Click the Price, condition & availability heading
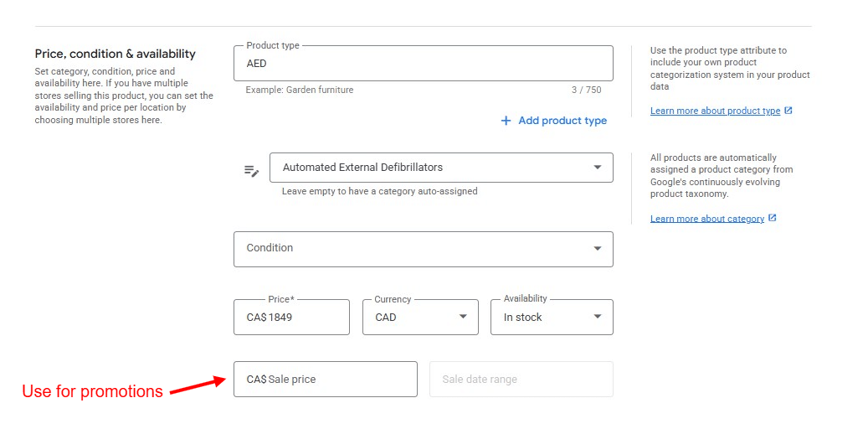The width and height of the screenshot is (868, 429). click(x=115, y=54)
